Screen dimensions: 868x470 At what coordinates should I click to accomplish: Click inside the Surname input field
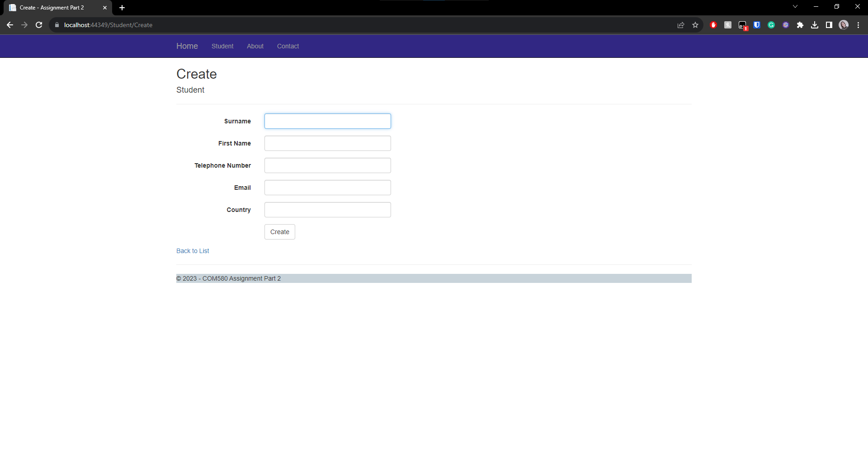click(327, 121)
